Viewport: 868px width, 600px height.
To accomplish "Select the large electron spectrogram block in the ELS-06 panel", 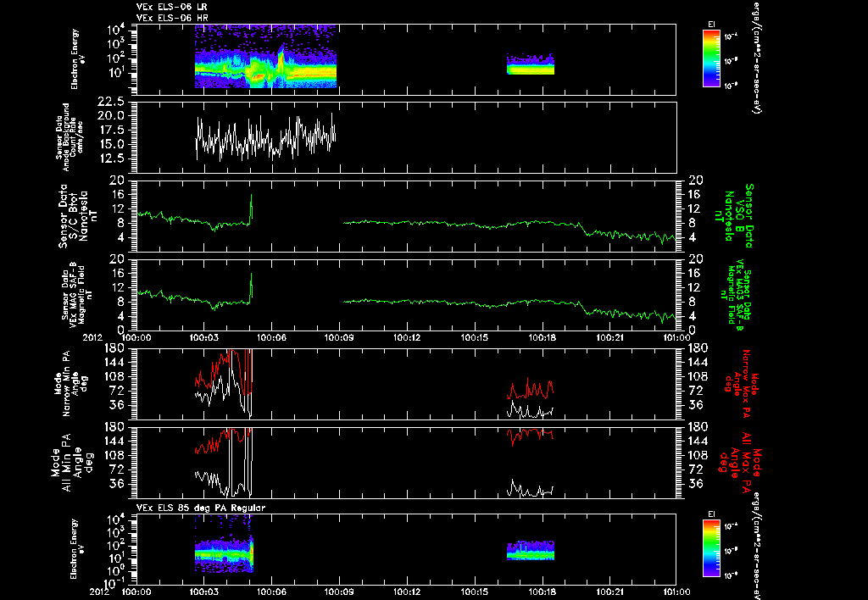I will [x=265, y=56].
